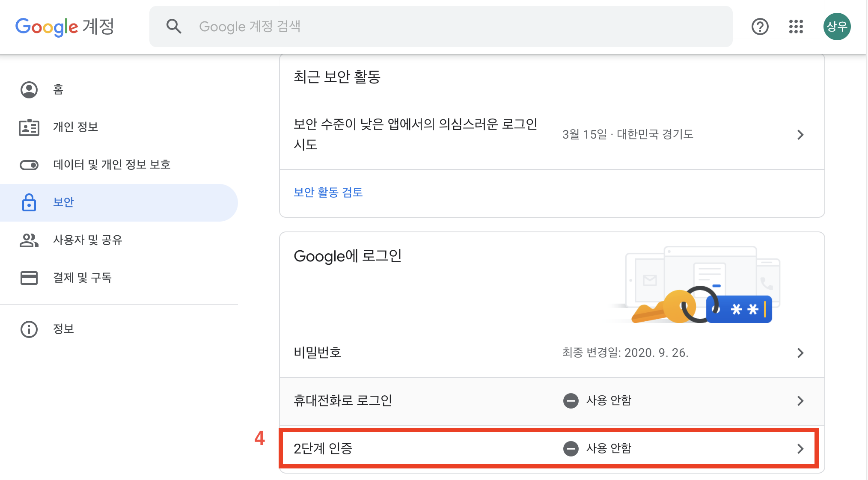Open the help question mark icon
Image resolution: width=868 pixels, height=480 pixels.
(x=760, y=27)
